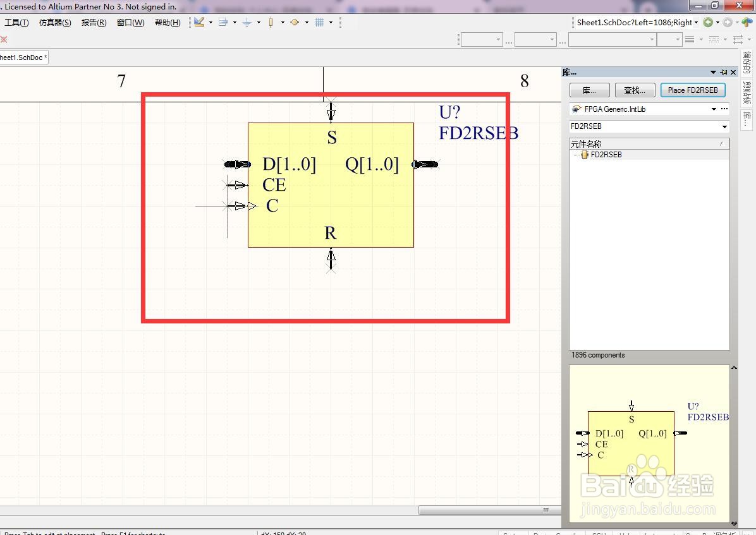The height and width of the screenshot is (535, 756).
Task: Click the grids toolbar icon
Action: [x=319, y=22]
